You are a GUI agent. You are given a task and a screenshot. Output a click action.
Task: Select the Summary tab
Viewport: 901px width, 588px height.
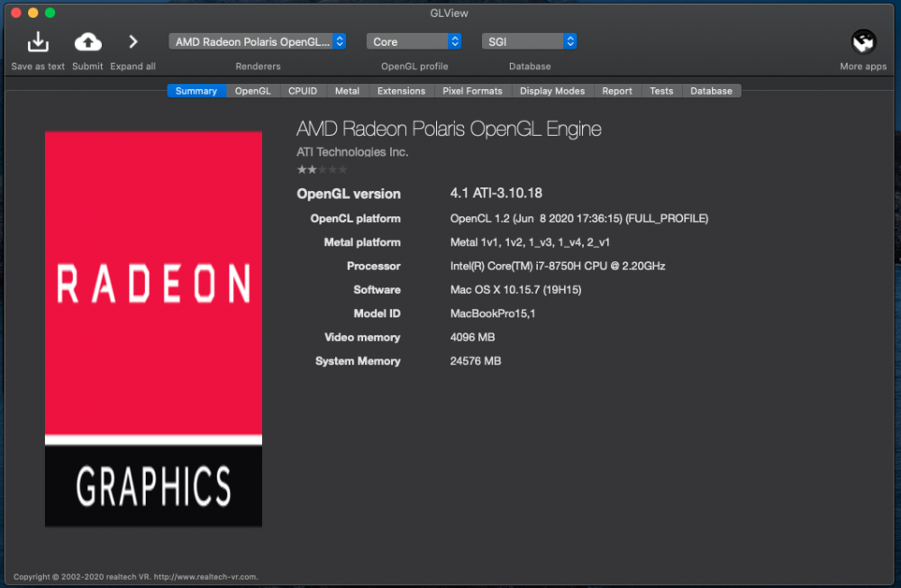point(196,91)
